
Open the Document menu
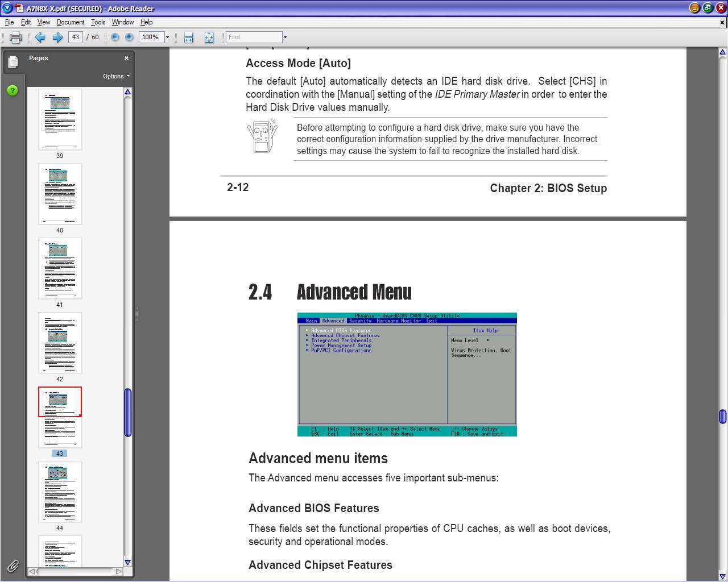[71, 22]
